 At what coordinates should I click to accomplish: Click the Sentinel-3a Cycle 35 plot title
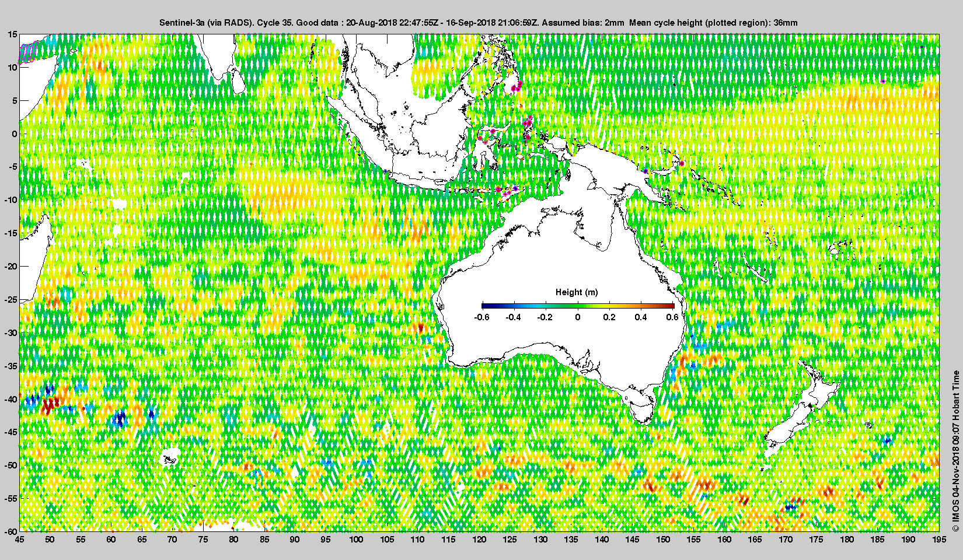click(479, 23)
